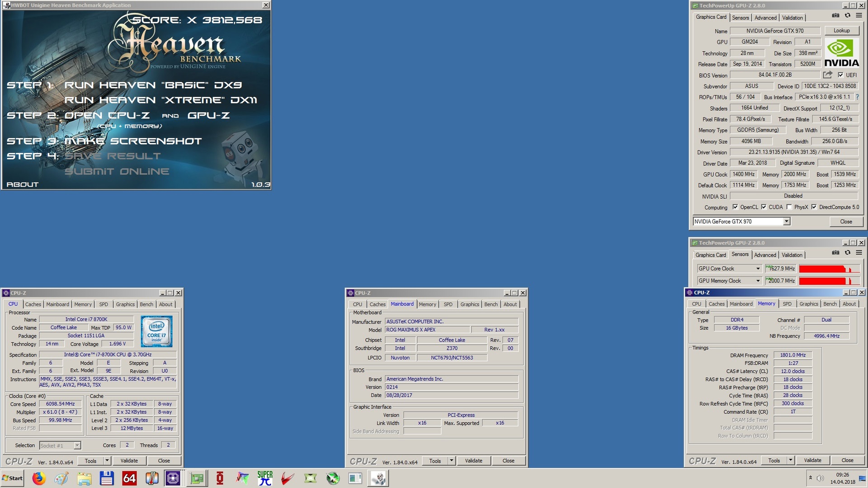
Task: Click the GPU Core Clock red sensor graph
Action: 830,268
